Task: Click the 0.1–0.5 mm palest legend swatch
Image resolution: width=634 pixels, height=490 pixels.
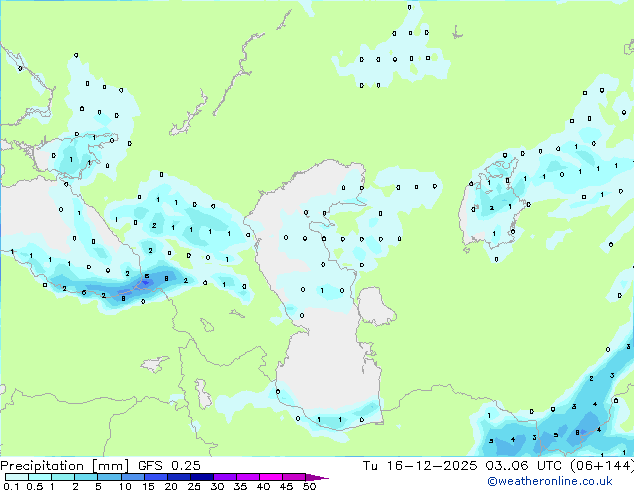Action: click(x=17, y=477)
